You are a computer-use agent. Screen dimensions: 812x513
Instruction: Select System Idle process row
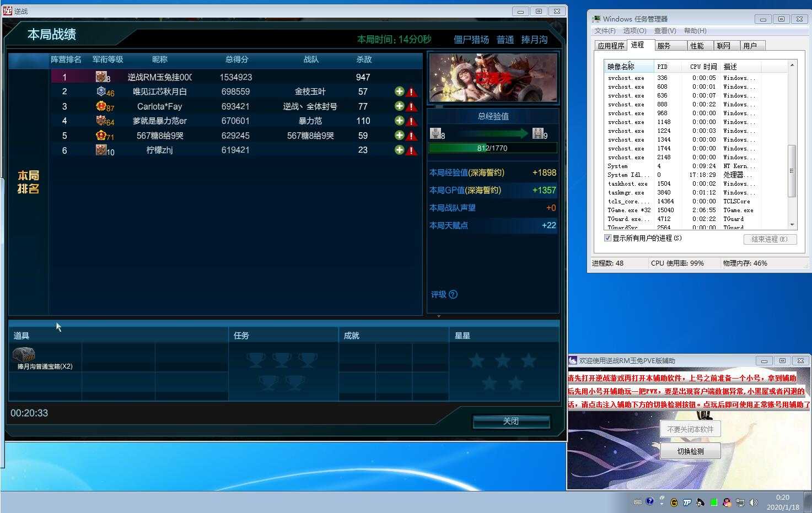tap(696, 175)
